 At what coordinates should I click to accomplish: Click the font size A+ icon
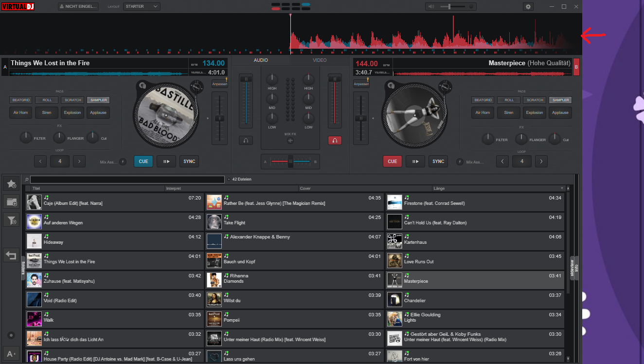(x=12, y=353)
